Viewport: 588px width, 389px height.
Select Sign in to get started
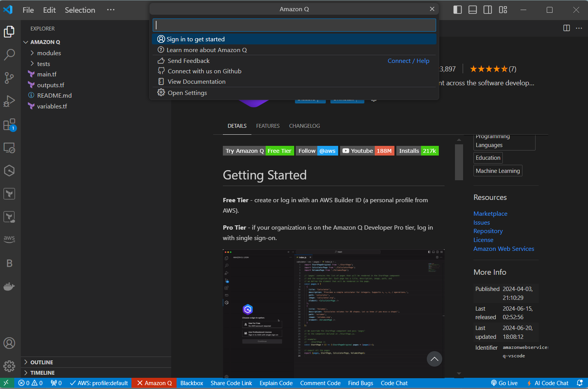tap(195, 39)
